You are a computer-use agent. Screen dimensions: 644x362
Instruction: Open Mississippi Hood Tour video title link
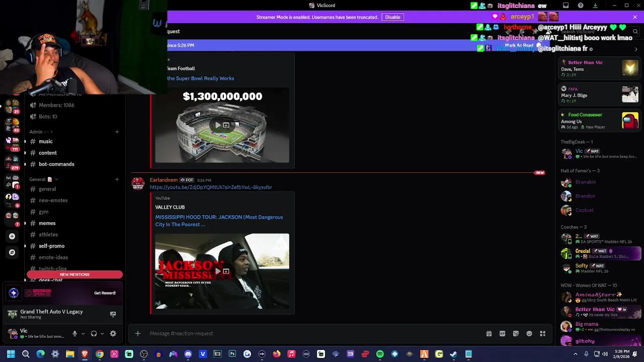(x=219, y=221)
